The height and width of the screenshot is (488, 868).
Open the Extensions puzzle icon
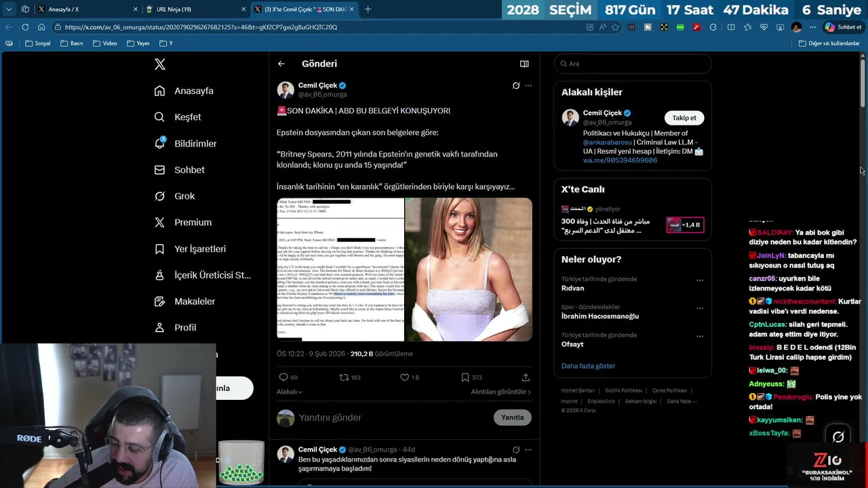713,27
